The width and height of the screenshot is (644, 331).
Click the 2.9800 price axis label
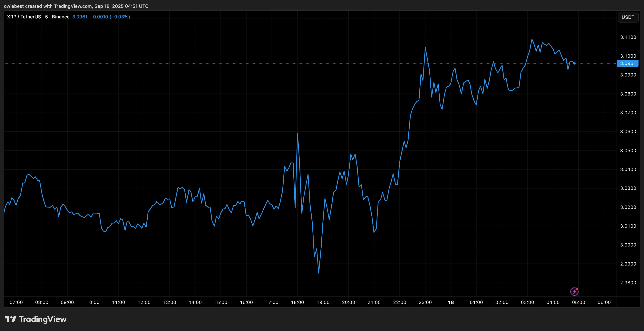pyautogui.click(x=628, y=283)
